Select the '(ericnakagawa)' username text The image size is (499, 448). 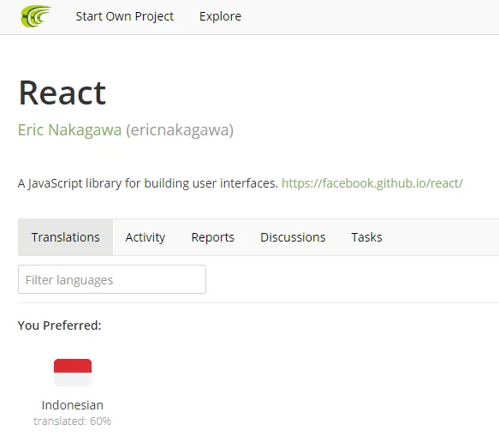click(180, 130)
